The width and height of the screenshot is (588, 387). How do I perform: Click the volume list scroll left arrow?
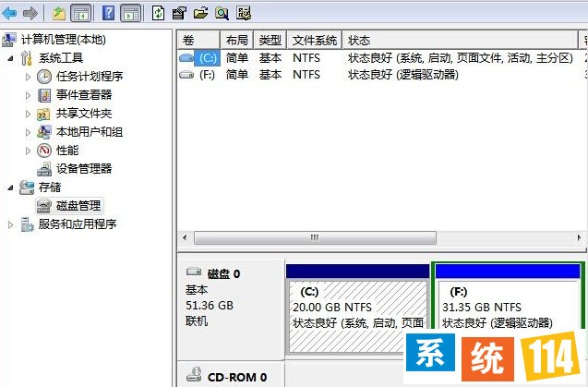[x=184, y=237]
